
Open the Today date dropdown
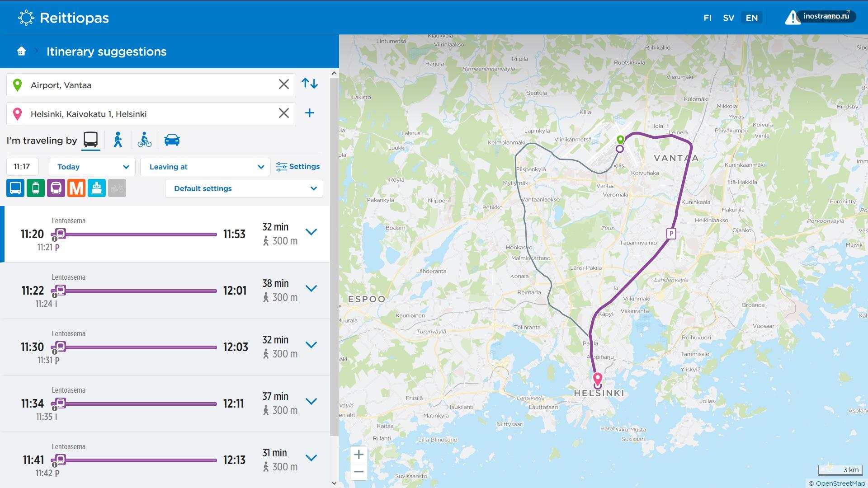click(x=92, y=167)
